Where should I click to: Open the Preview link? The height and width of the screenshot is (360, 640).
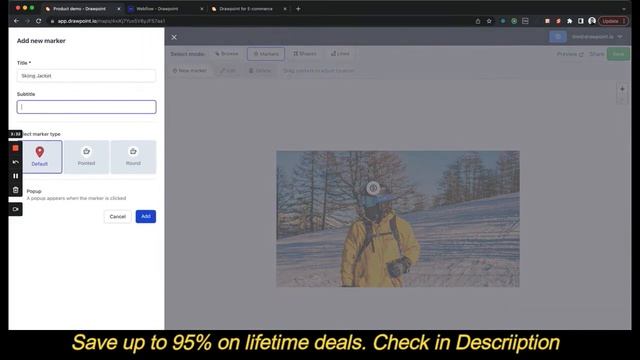point(570,54)
